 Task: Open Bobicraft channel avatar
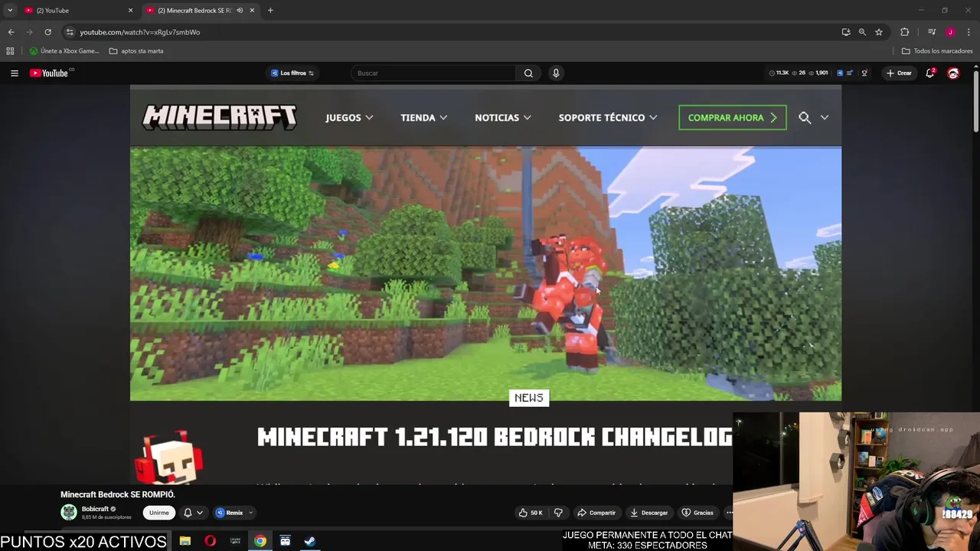tap(69, 513)
